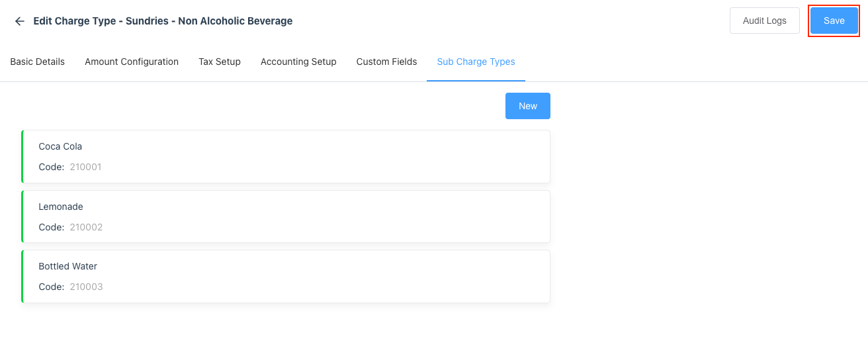868x339 pixels.
Task: Click green status bar on Lemonade card
Action: tap(22, 217)
